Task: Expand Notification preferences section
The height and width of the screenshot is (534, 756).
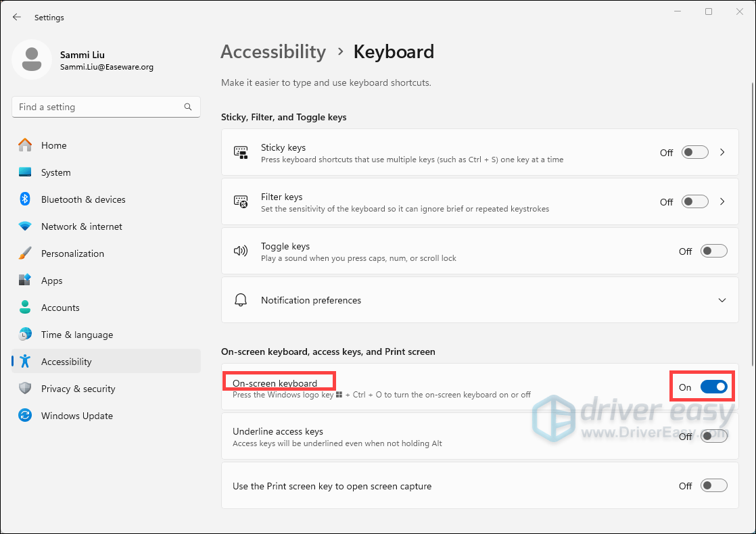Action: [x=722, y=300]
